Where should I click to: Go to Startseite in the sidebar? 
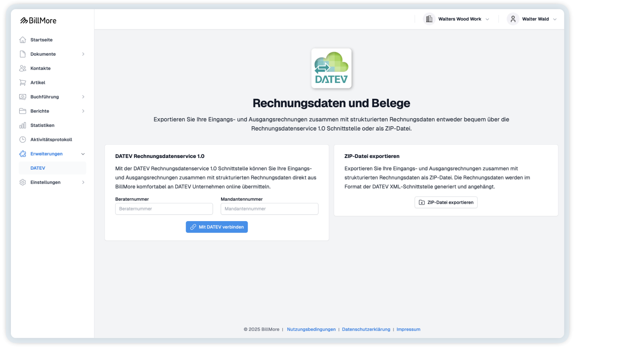coord(52,40)
